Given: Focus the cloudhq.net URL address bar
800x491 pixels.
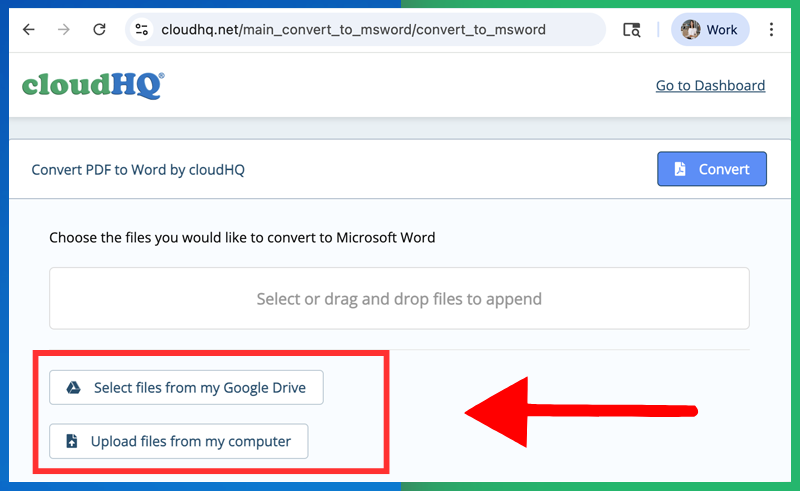Looking at the screenshot, I should [365, 30].
